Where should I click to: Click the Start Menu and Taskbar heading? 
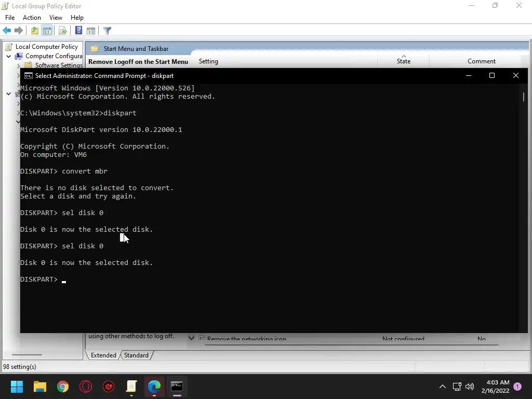[136, 49]
